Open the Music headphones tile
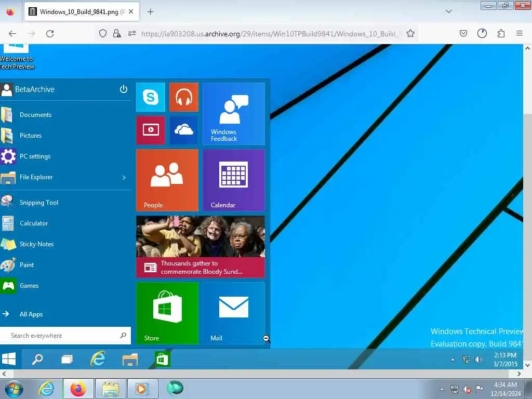 pyautogui.click(x=183, y=97)
